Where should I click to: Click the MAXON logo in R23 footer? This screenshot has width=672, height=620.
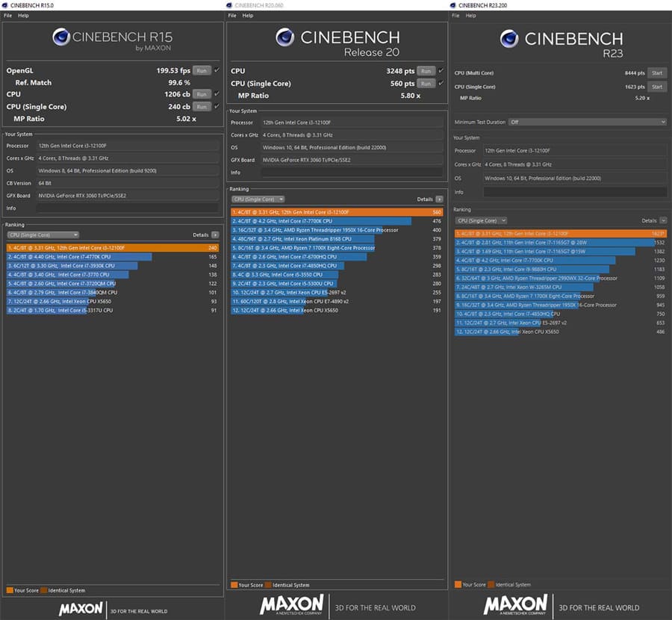tap(515, 605)
